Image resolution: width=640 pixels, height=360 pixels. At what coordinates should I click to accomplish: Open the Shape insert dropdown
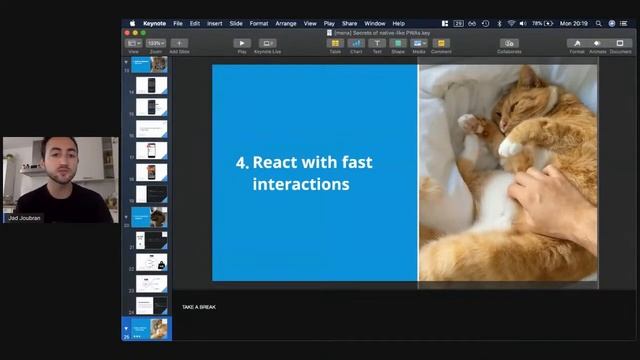398,43
